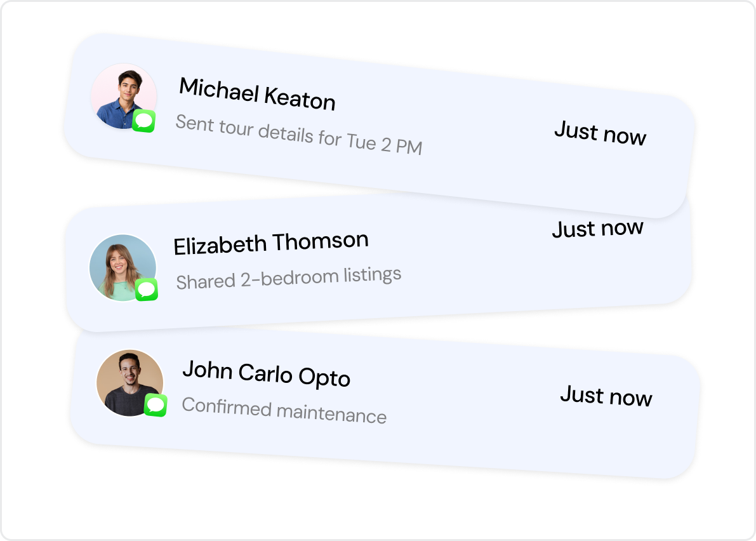
Task: Click "Sent tour details for Tue 2 PM" message
Action: point(299,135)
